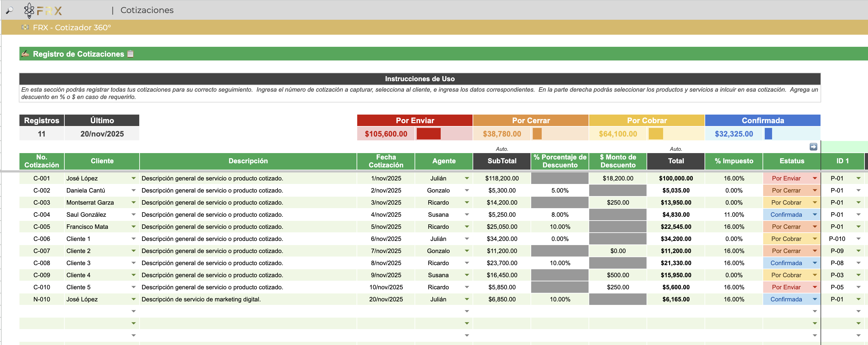Click the Estatus column header
868x345 pixels.
pyautogui.click(x=792, y=161)
